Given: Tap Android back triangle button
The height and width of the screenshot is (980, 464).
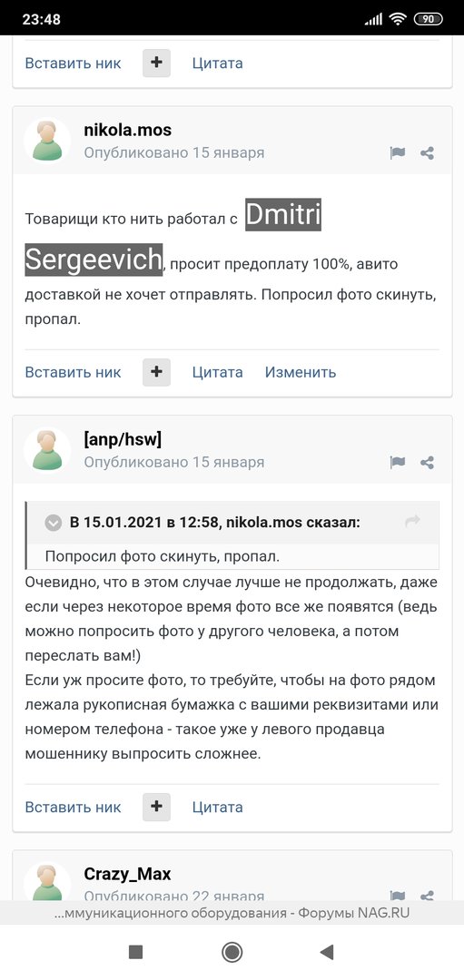Looking at the screenshot, I should 326,952.
